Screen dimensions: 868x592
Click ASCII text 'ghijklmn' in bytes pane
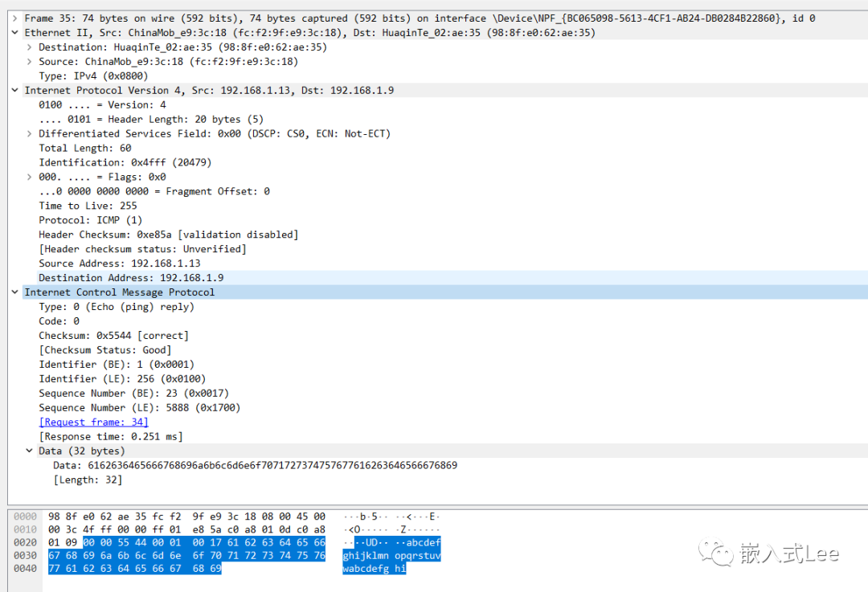pyautogui.click(x=366, y=556)
